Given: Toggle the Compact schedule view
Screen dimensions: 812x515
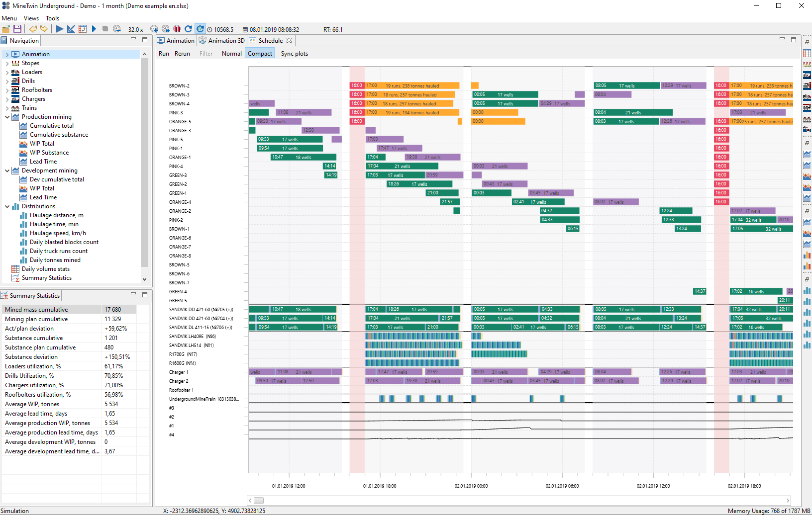Looking at the screenshot, I should click(260, 54).
